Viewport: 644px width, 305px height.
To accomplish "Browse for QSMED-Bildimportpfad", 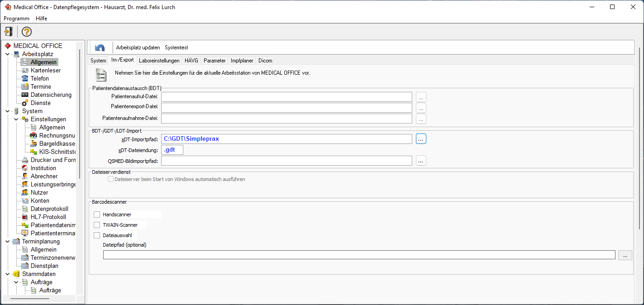I will pyautogui.click(x=421, y=161).
